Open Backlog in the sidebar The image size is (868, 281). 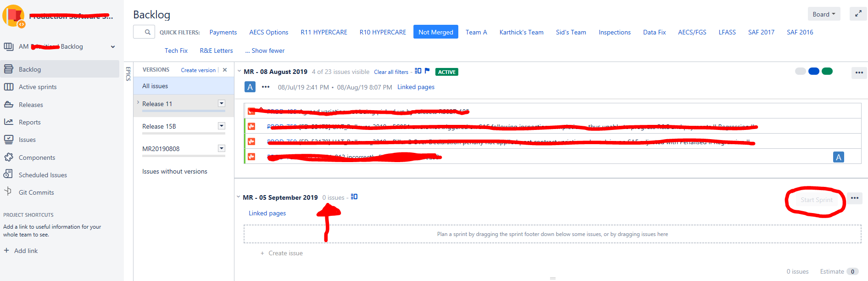(x=60, y=69)
